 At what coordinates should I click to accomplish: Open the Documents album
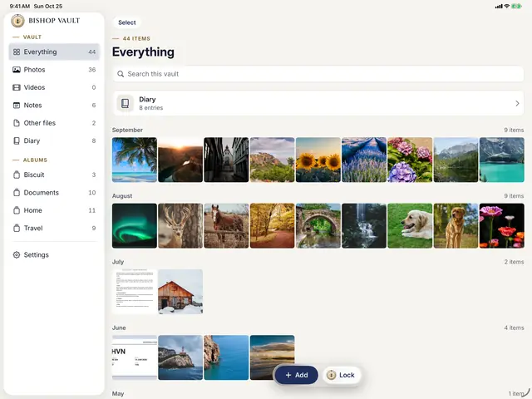54,192
